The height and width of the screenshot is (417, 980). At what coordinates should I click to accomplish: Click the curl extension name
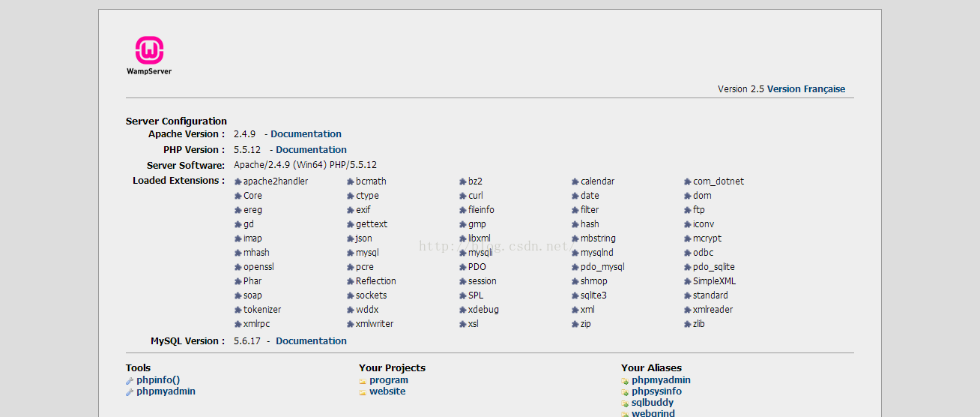pos(476,196)
